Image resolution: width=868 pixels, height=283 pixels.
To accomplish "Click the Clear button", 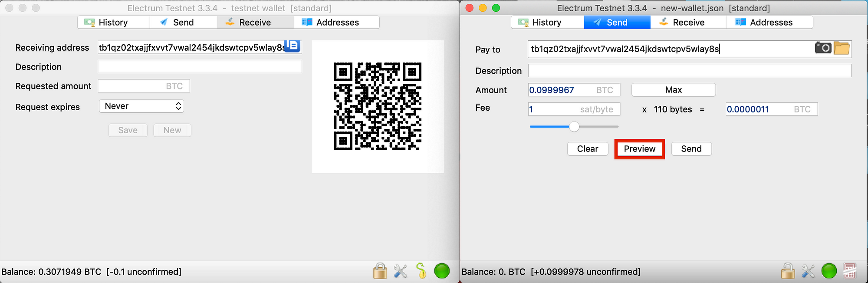I will click(588, 149).
